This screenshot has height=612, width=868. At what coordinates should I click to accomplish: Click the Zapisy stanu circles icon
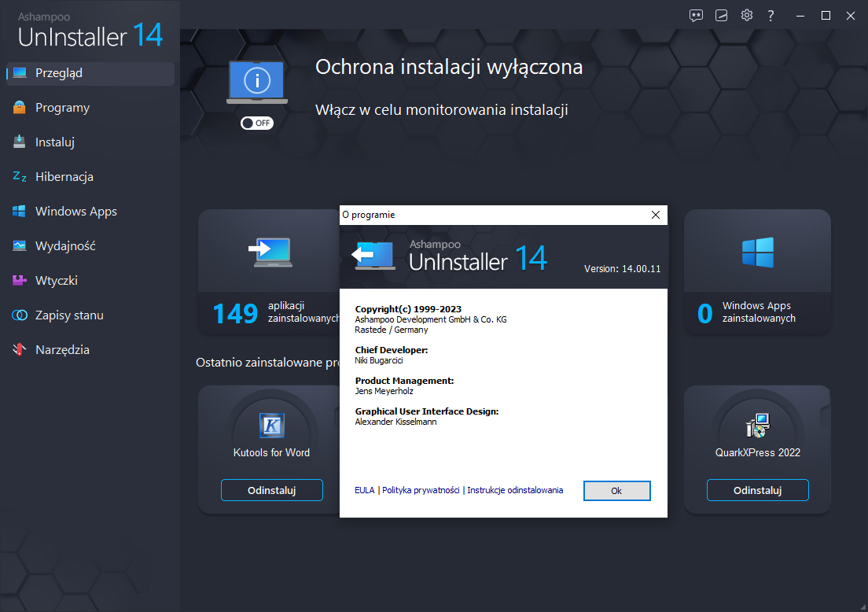click(20, 315)
